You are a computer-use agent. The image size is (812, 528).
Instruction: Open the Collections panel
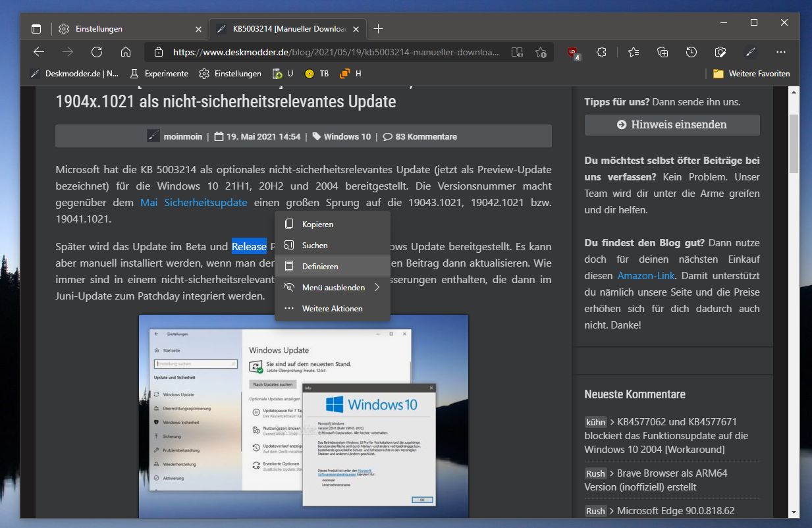coord(663,52)
